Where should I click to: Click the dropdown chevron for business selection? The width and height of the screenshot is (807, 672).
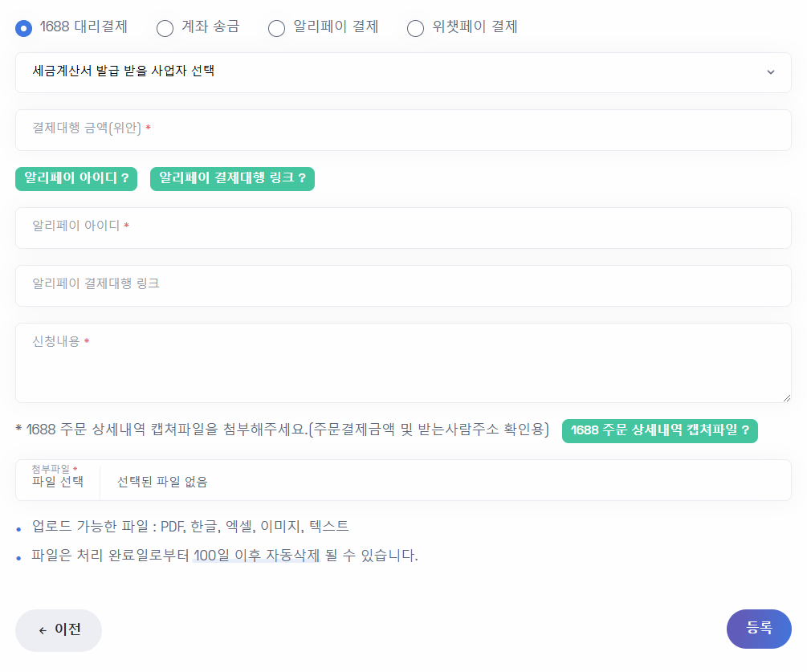pos(770,72)
